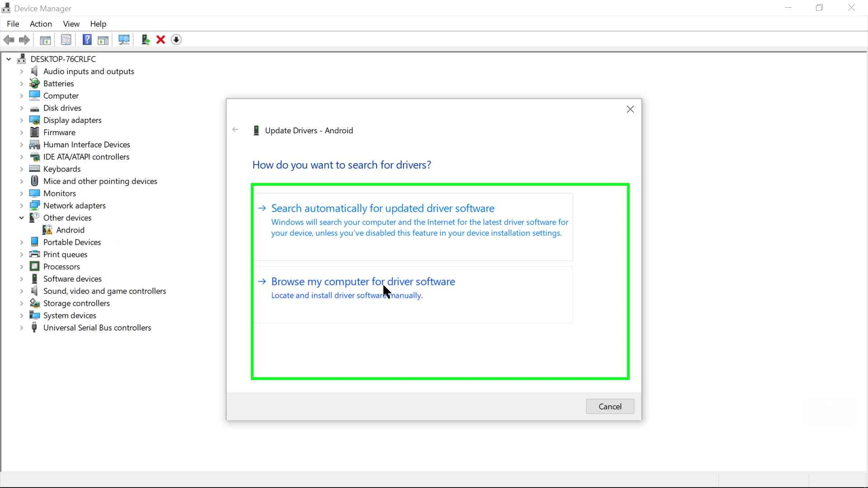This screenshot has width=868, height=488.
Task: Click the Back arrow toolbar icon
Action: coord(9,40)
